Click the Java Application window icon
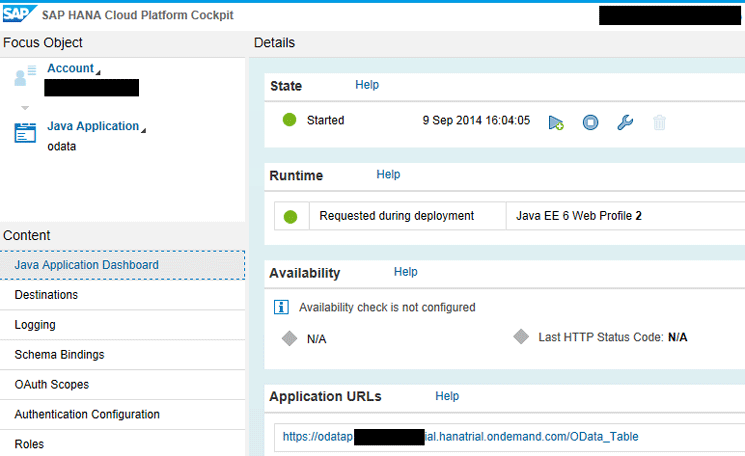Screen dimensions: 745x456 tap(25, 133)
